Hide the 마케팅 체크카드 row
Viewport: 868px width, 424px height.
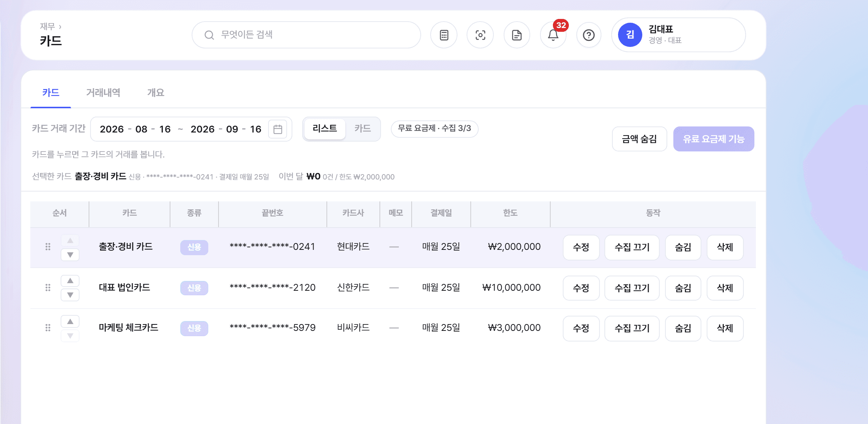(683, 329)
